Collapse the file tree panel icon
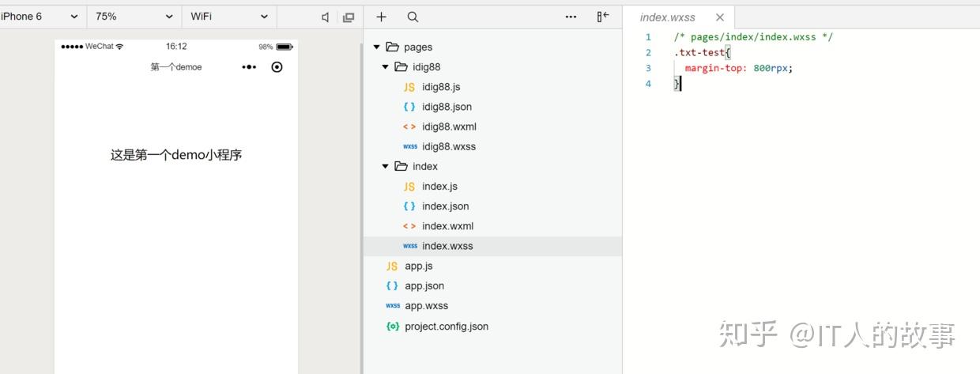980x374 pixels. click(603, 17)
